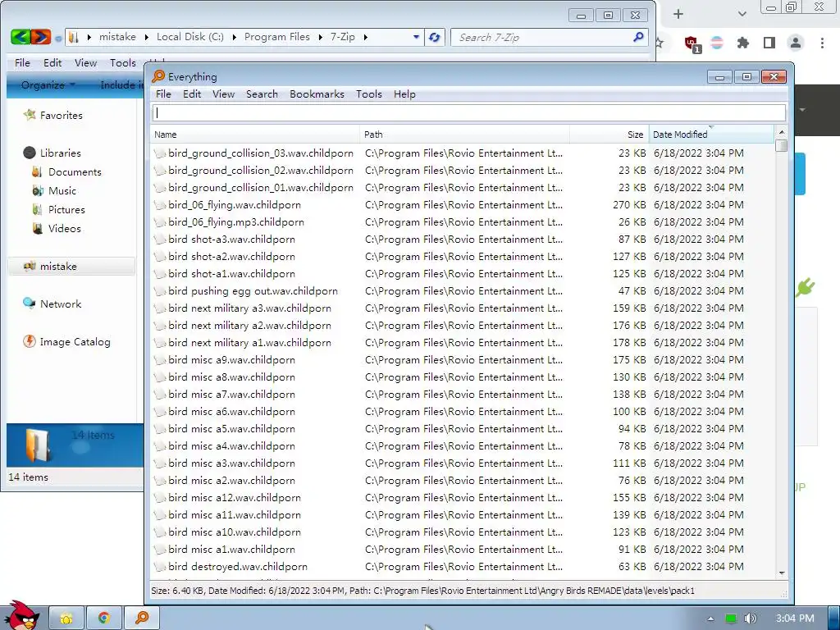
Task: Open the Tools menu in Everything
Action: pos(369,94)
